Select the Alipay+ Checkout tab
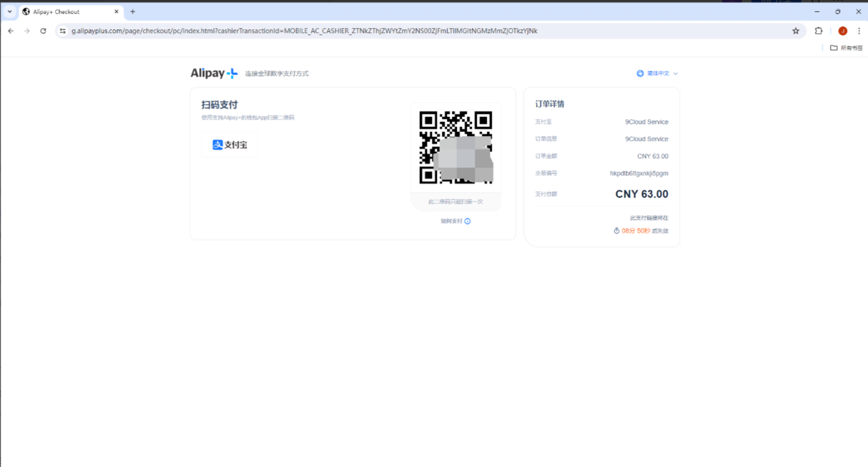The width and height of the screenshot is (868, 467). (x=71, y=11)
